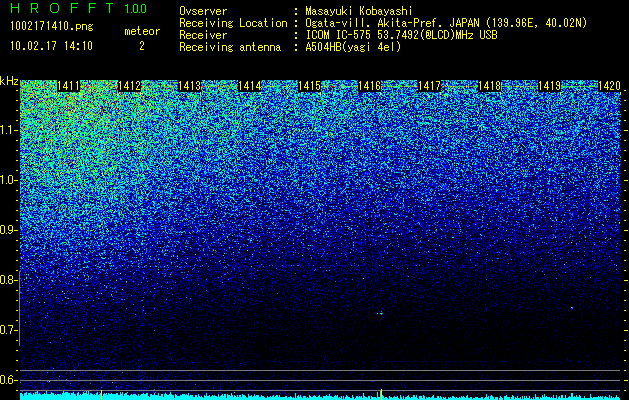Screen dimensions: 629x400
Task: Click the 1416 time marker
Action: [x=369, y=86]
